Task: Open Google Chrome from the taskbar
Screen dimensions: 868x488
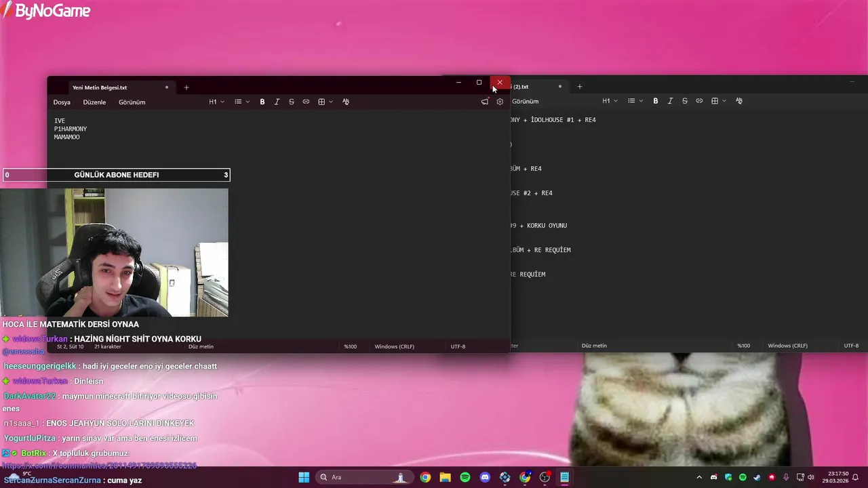Action: coord(425,477)
